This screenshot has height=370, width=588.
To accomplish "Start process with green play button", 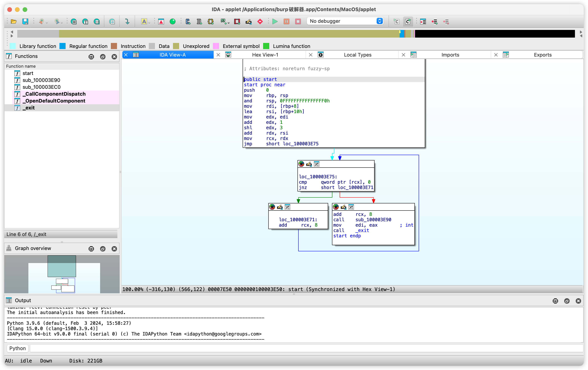I will click(x=275, y=21).
